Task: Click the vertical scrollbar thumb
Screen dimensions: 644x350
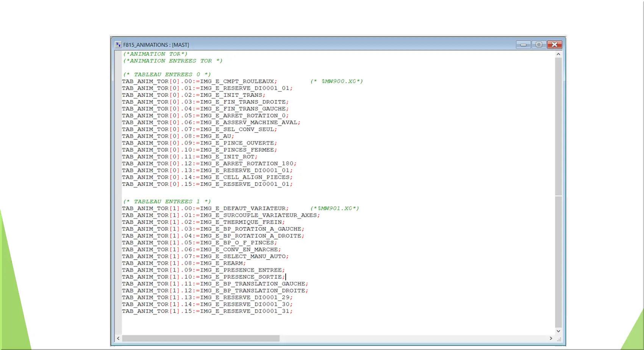Action: (558, 127)
